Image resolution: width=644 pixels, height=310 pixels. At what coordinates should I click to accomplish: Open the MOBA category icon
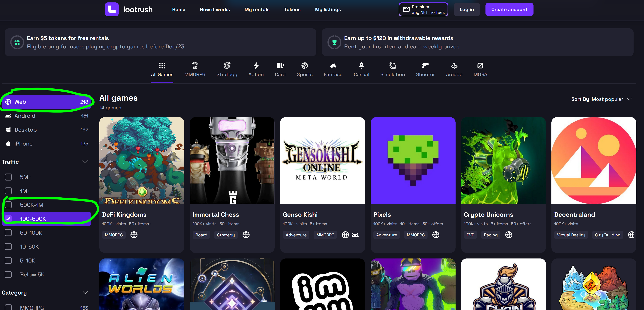coord(480,65)
